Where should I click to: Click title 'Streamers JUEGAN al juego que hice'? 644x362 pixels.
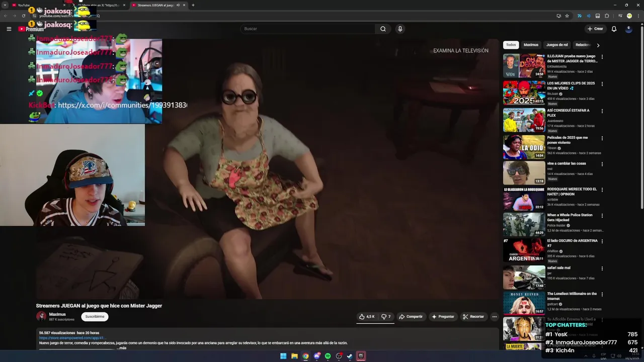pos(99,306)
